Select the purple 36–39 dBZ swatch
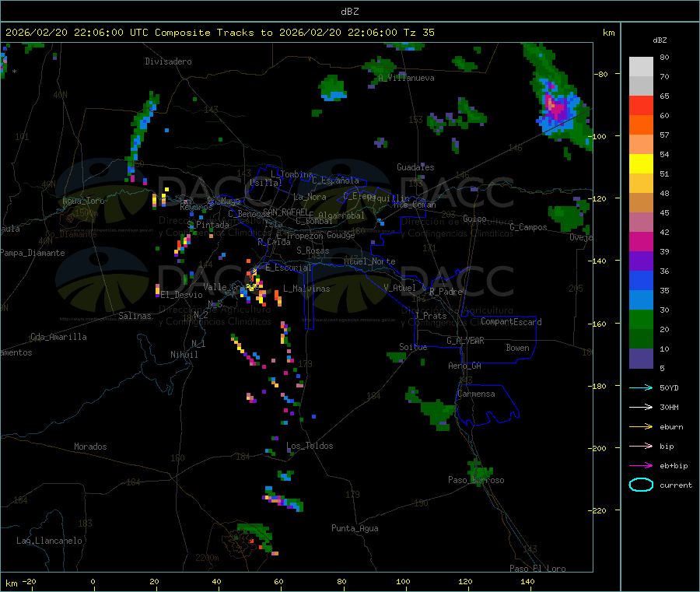This screenshot has width=700, height=592. pyautogui.click(x=641, y=261)
